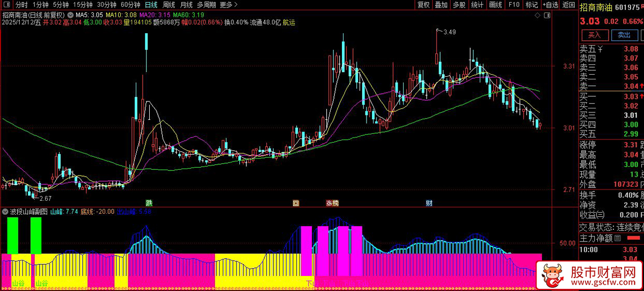Select the 15分钟 period tab

pos(83,5)
